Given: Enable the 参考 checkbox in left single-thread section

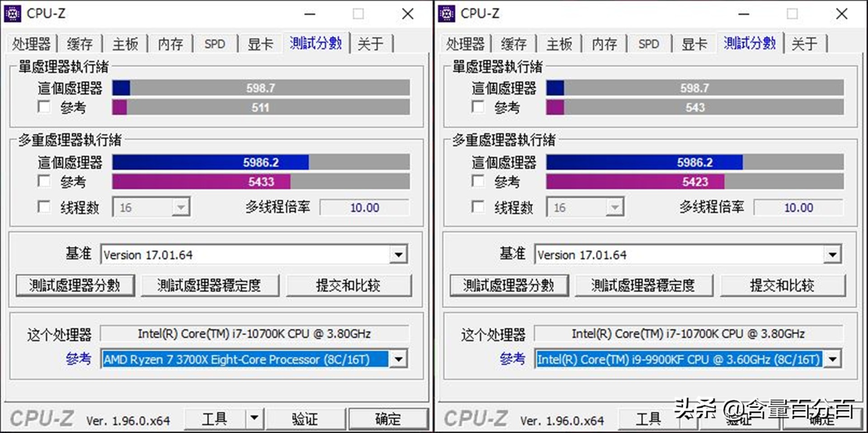Looking at the screenshot, I should pyautogui.click(x=44, y=107).
